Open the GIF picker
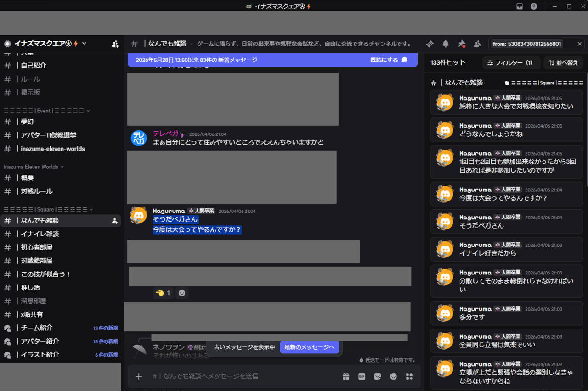Screen dimensions: 588x391 pyautogui.click(x=362, y=376)
